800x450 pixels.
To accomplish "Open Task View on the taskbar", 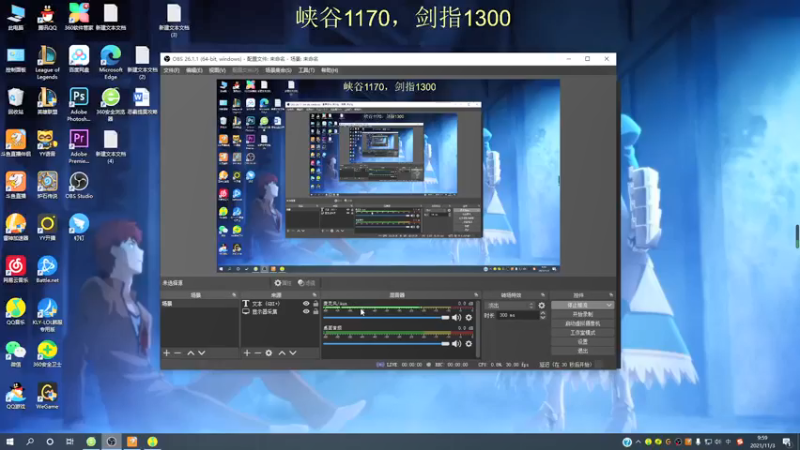I will pyautogui.click(x=70, y=441).
